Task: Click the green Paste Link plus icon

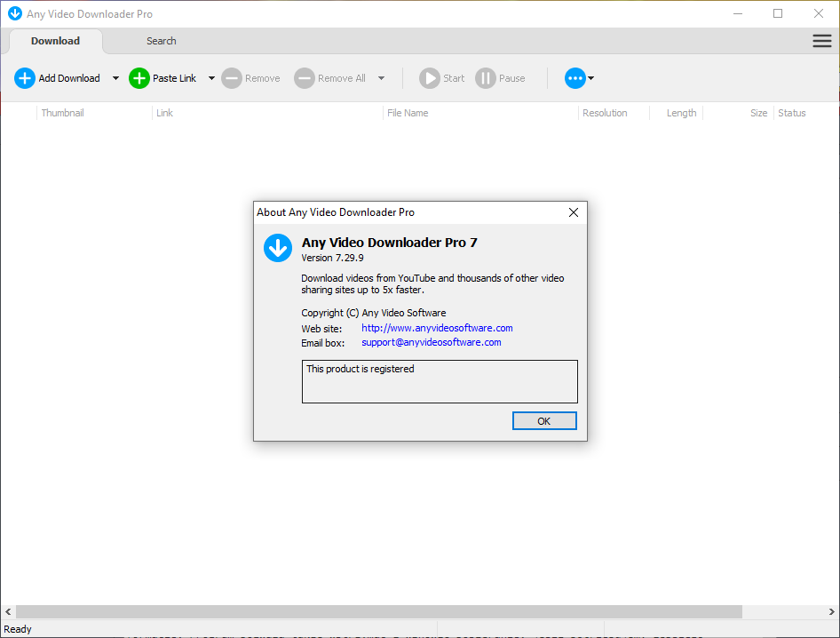Action: 139,78
